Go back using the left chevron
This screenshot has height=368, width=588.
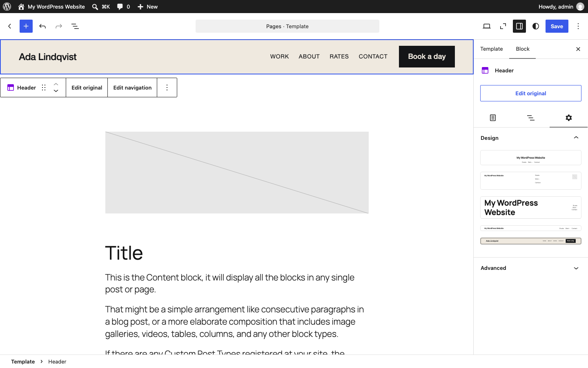10,26
